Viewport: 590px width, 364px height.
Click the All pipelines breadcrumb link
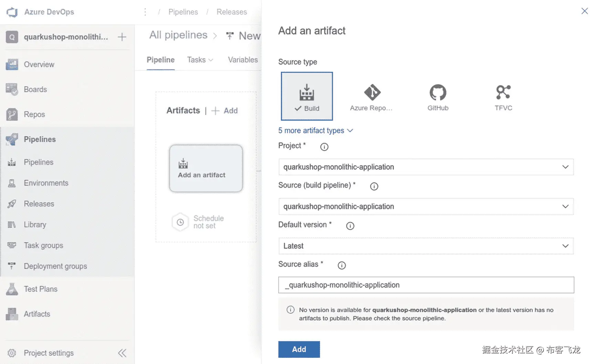[x=178, y=35]
